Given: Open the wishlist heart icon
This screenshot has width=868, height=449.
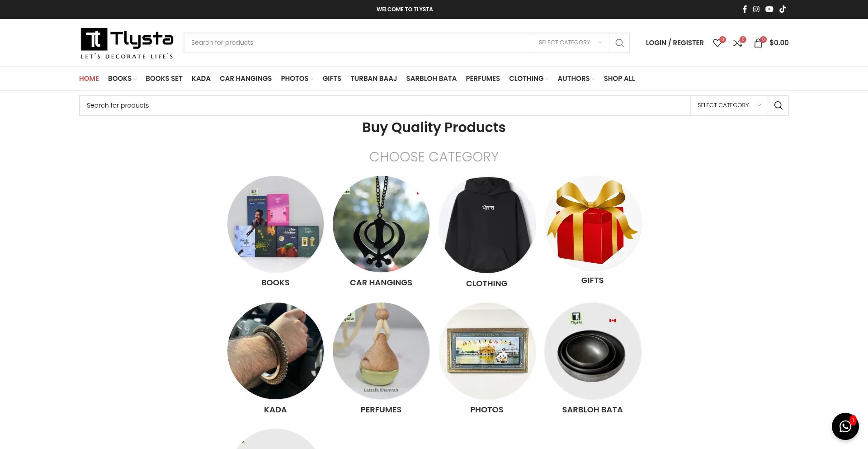Looking at the screenshot, I should (x=717, y=43).
